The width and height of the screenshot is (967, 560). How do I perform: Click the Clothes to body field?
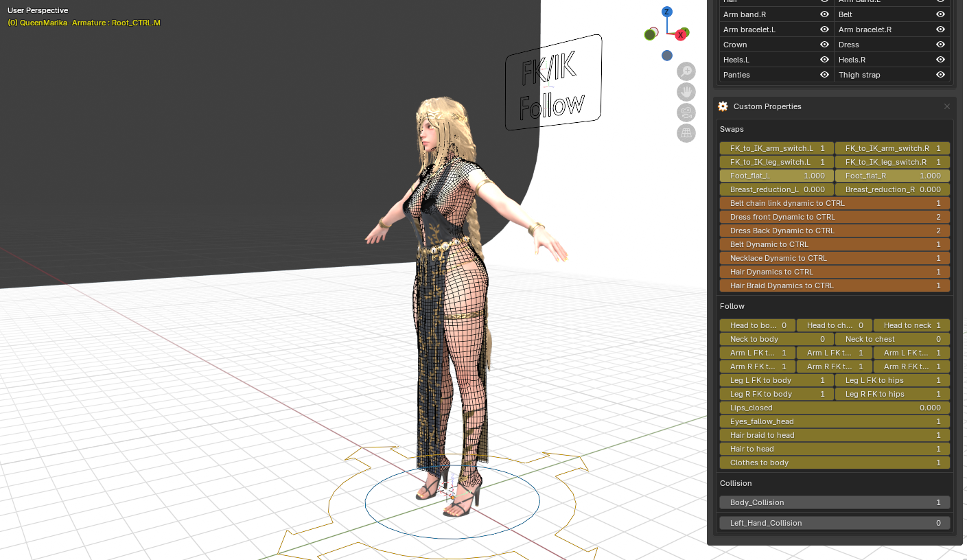tap(835, 463)
